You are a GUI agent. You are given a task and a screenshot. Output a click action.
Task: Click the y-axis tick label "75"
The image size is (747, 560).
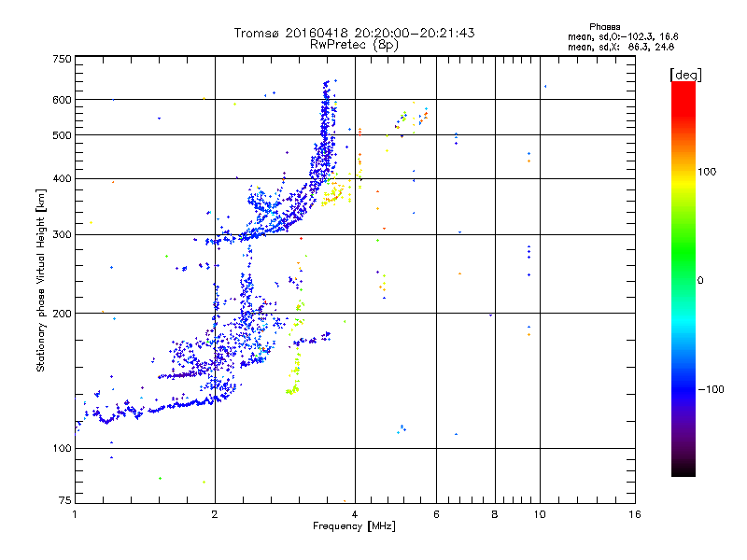65,500
